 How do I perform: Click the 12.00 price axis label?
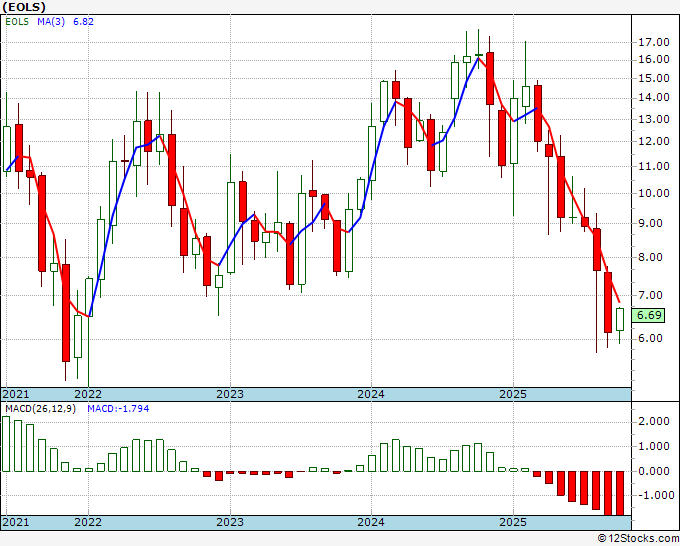[654, 141]
